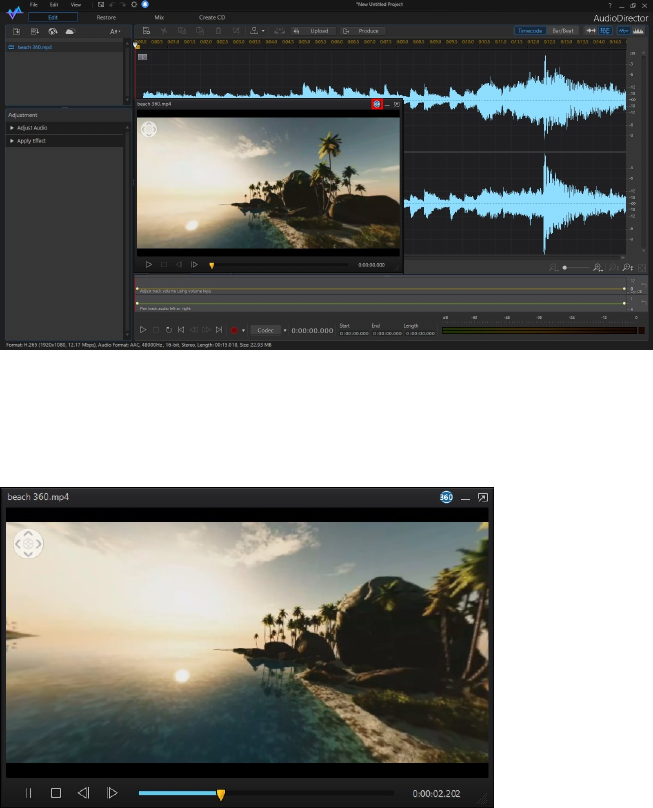
Task: Click the Length time input field
Action: (x=420, y=333)
